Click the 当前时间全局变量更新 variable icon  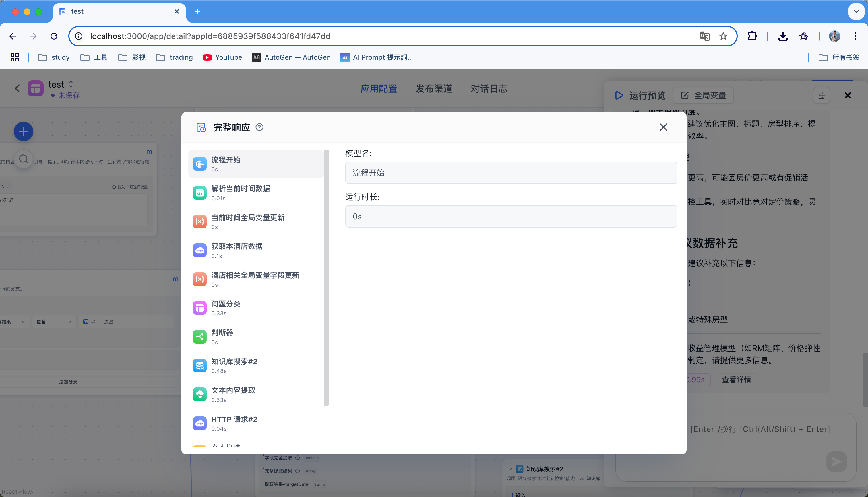pyautogui.click(x=200, y=222)
